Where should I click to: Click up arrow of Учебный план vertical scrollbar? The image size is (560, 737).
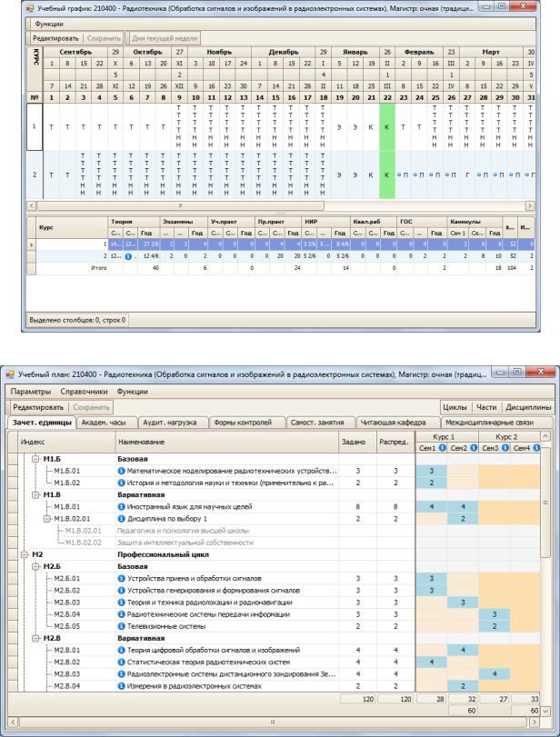point(545,436)
